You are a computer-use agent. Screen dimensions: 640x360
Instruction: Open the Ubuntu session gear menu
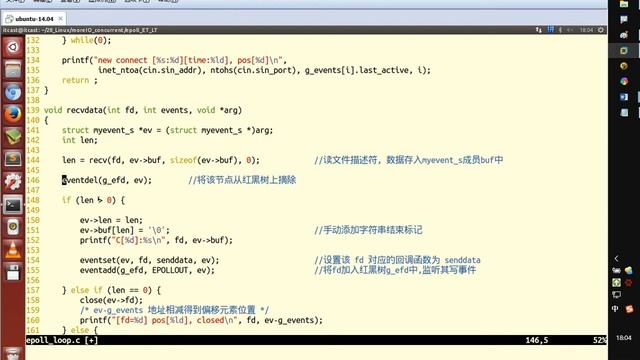click(x=601, y=30)
